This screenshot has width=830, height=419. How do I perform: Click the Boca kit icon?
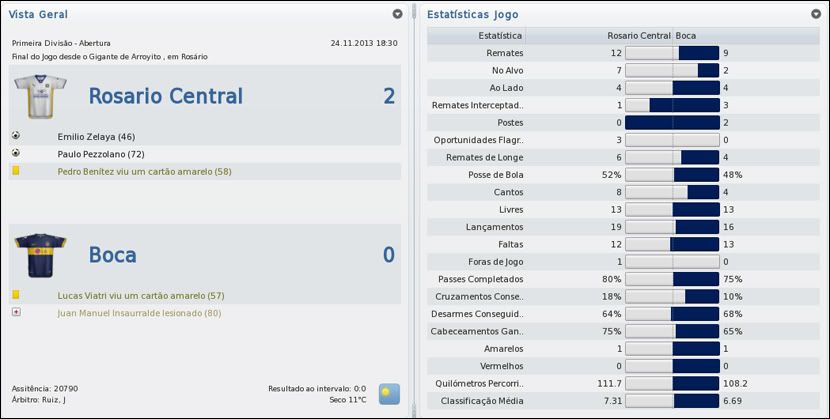pyautogui.click(x=39, y=255)
